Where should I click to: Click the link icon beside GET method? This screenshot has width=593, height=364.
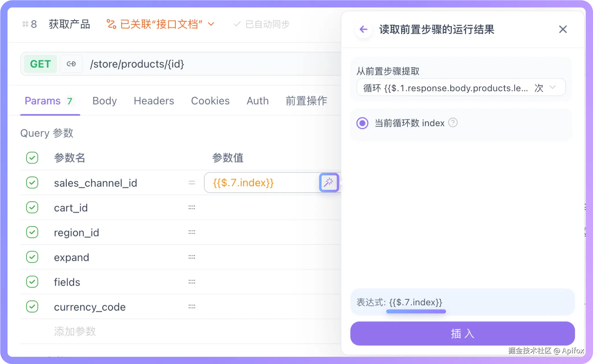point(71,64)
